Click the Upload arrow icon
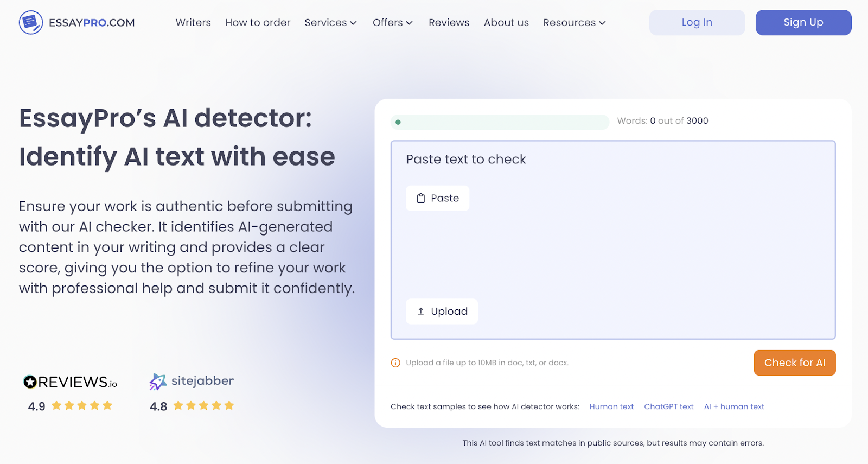 tap(421, 312)
